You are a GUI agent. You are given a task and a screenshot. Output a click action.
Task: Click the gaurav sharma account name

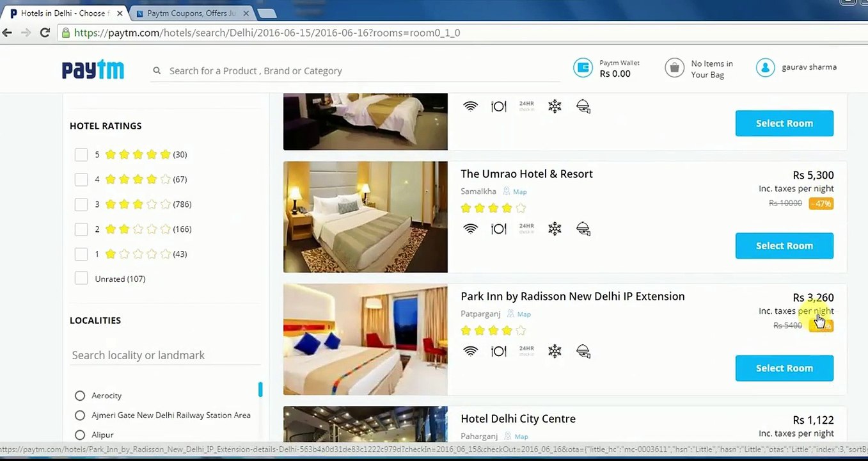click(809, 67)
